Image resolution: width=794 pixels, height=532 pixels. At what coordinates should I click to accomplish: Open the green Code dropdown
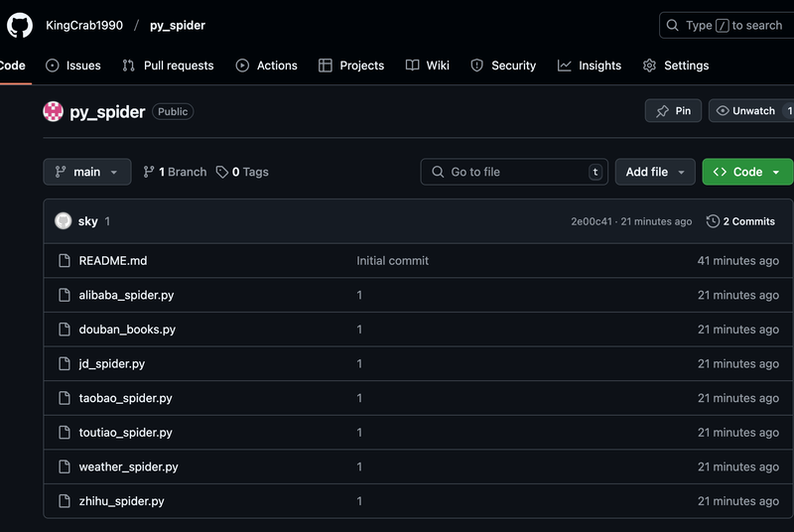tap(747, 172)
